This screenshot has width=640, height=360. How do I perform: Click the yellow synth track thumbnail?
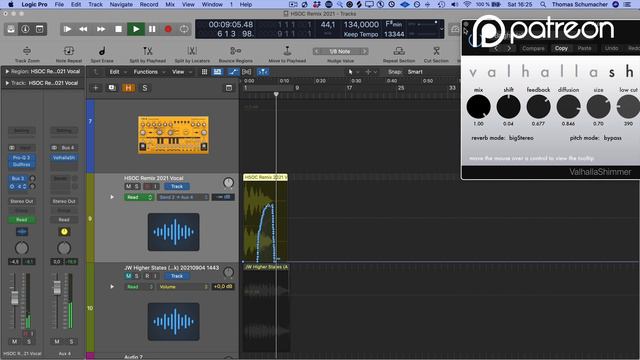point(173,135)
